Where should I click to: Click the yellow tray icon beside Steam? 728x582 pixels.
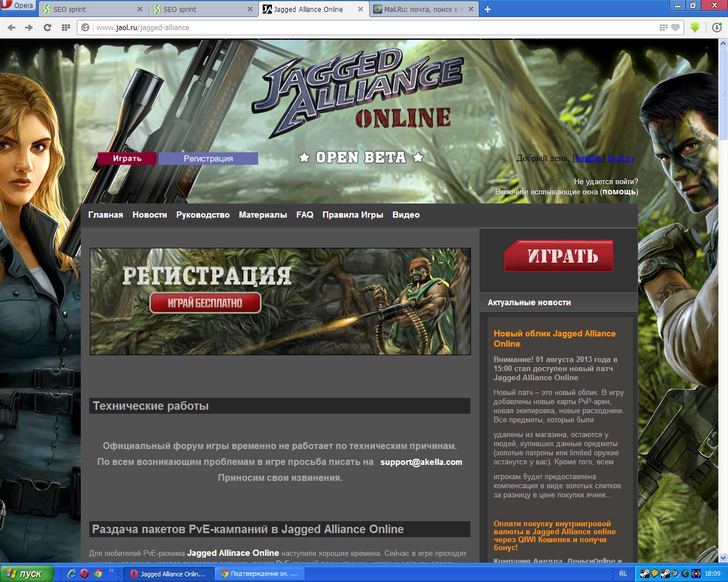point(655,574)
